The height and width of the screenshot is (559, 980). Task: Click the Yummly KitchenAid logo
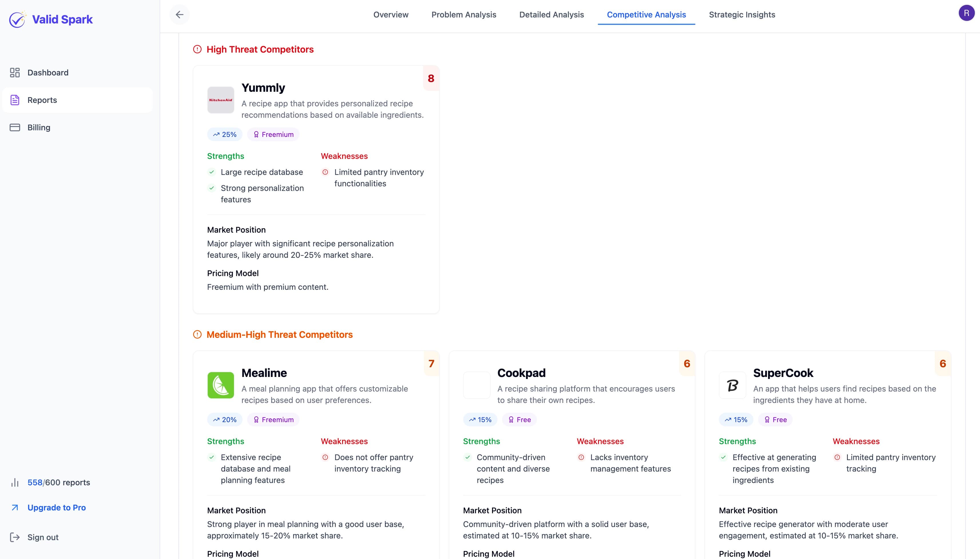(221, 100)
